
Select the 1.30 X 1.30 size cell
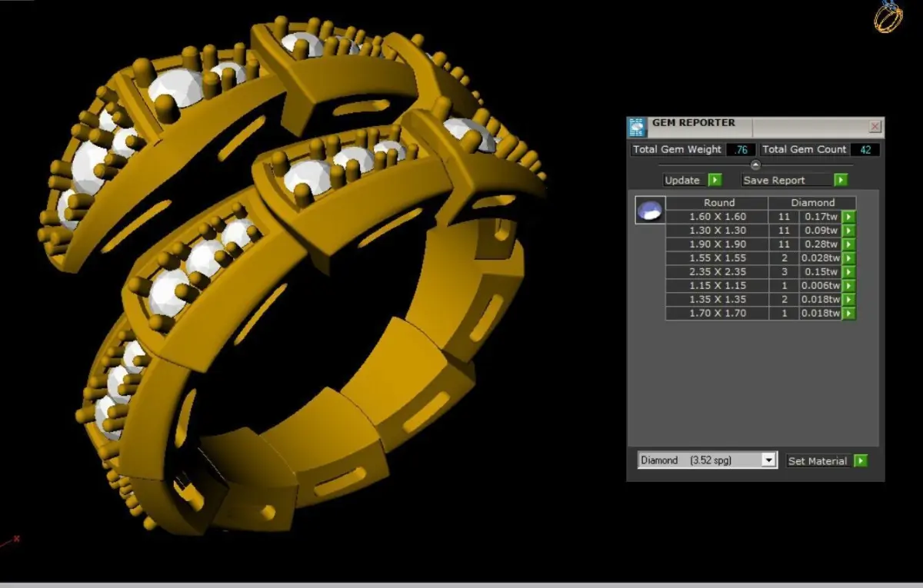pos(717,231)
